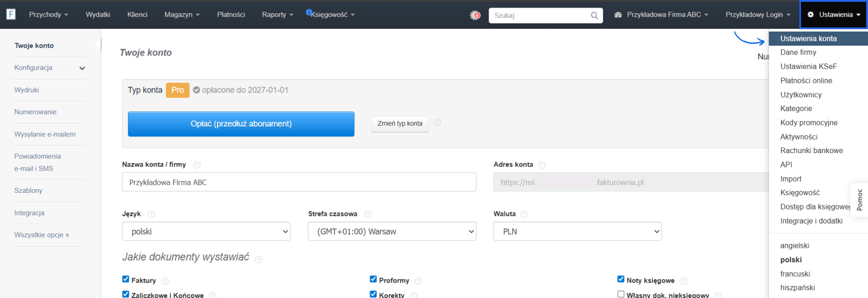Click help icon next to Noty księgowe
The image size is (868, 298).
tap(684, 281)
